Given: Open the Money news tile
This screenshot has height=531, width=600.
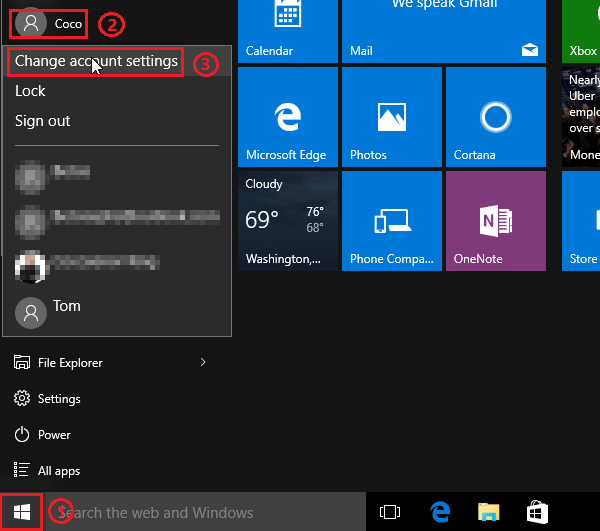Looking at the screenshot, I should tap(581, 117).
